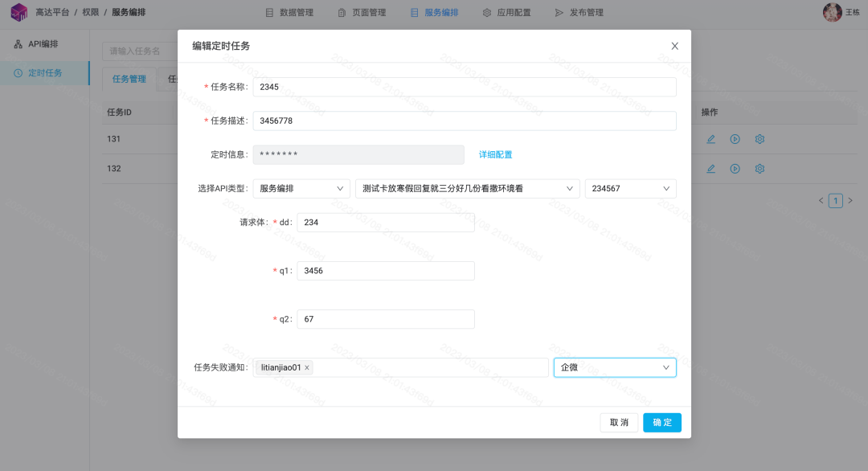Screen dimensions: 868x471
Task: Open the 234567 version dropdown
Action: pyautogui.click(x=631, y=188)
